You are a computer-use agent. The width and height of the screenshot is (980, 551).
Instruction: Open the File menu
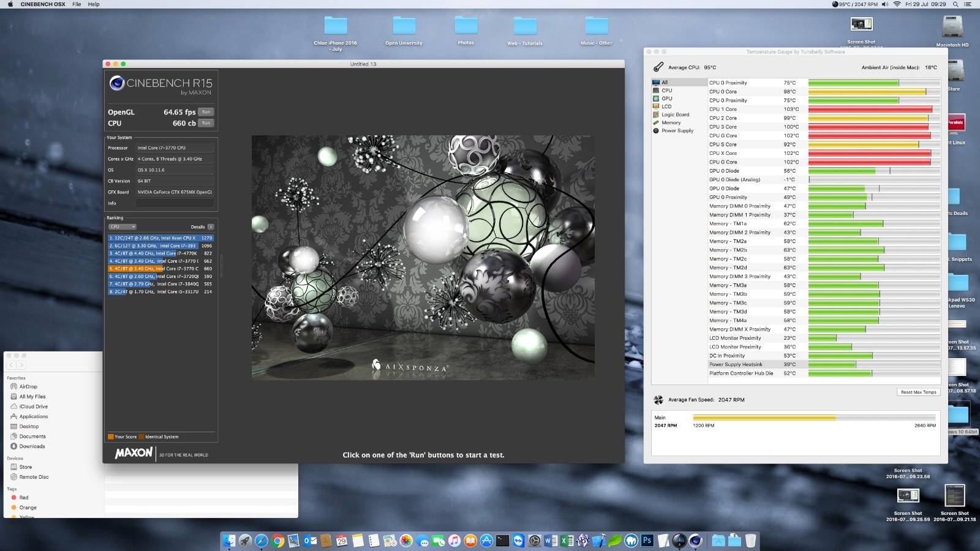tap(77, 4)
